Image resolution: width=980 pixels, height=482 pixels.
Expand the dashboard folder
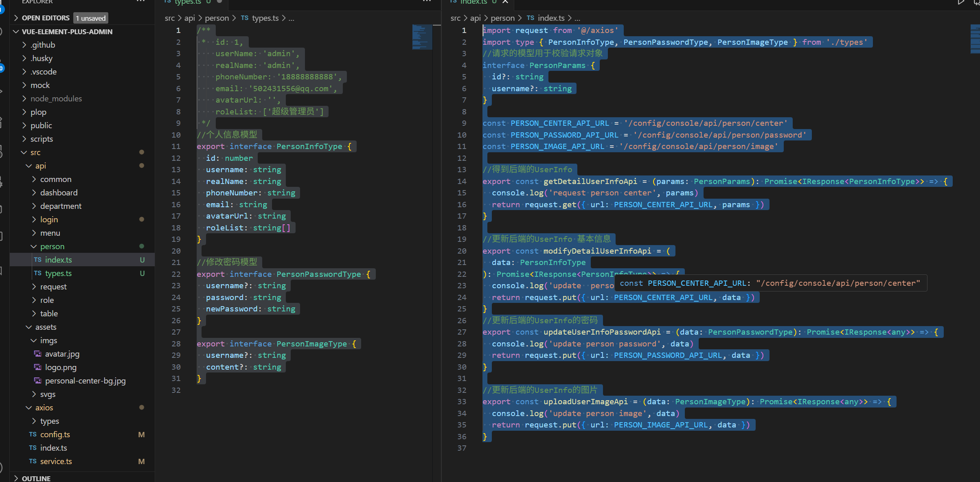tap(34, 193)
